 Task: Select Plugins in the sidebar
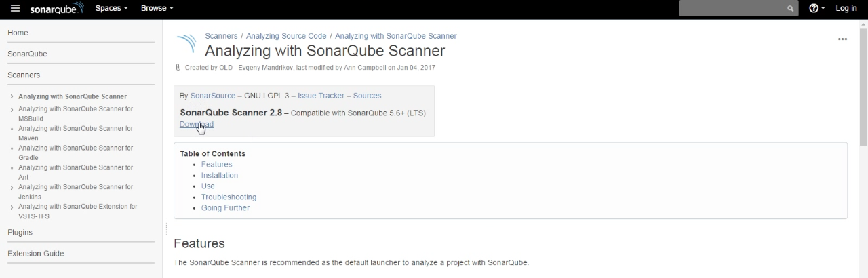20,232
